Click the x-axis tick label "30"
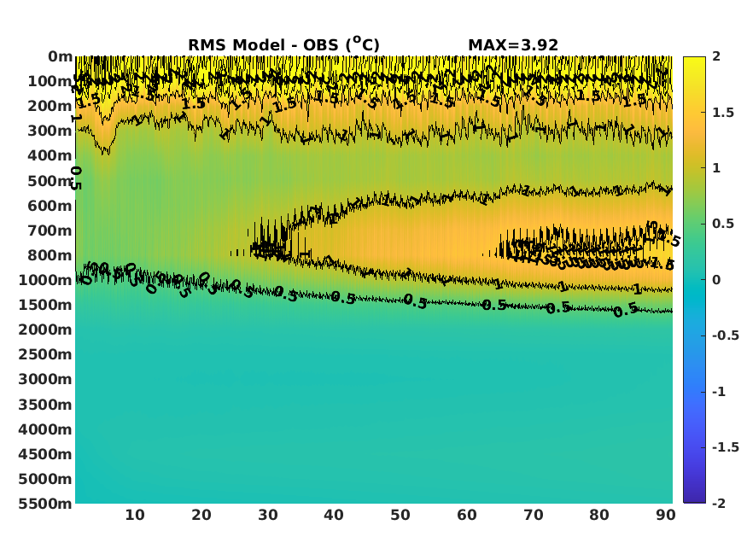This screenshot has height=560, width=747. 268,516
